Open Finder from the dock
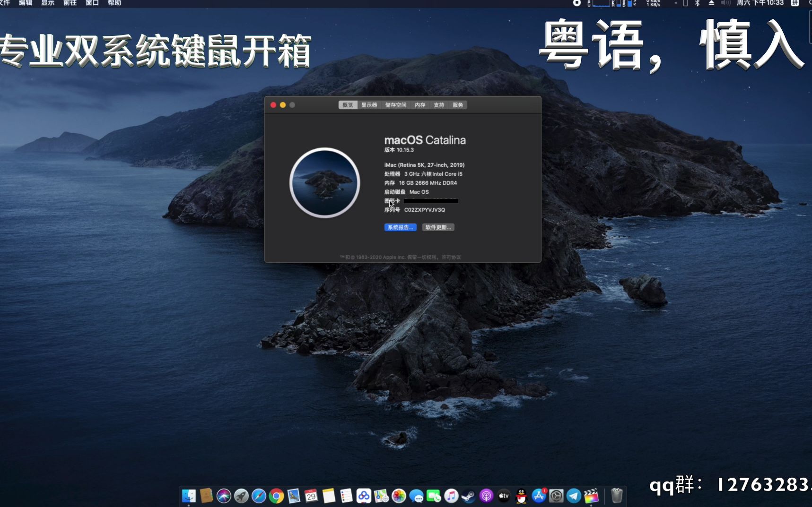 [189, 496]
